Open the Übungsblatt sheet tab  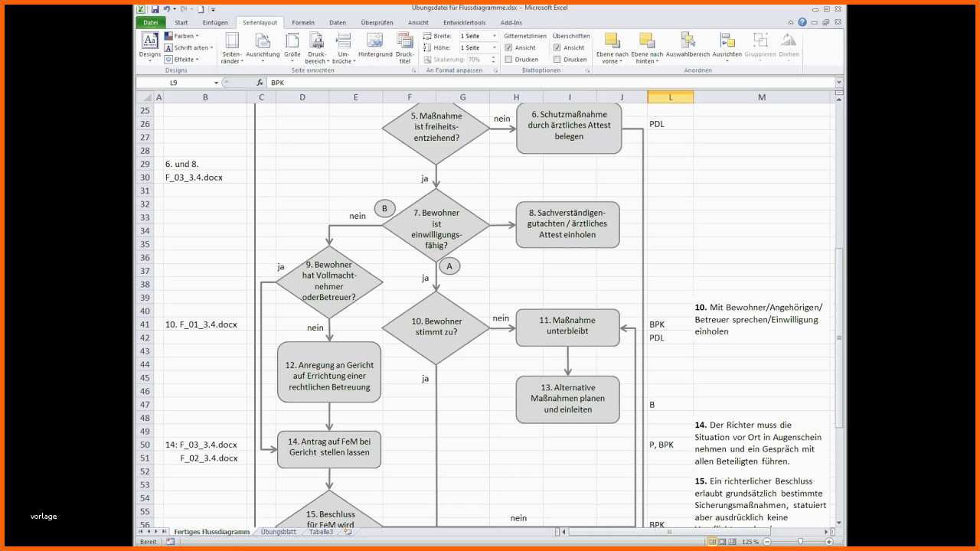(279, 531)
